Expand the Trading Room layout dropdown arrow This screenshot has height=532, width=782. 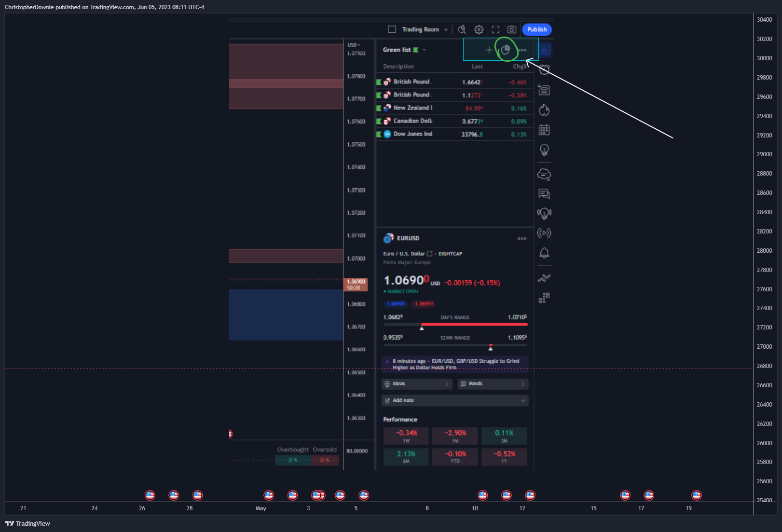(x=446, y=29)
